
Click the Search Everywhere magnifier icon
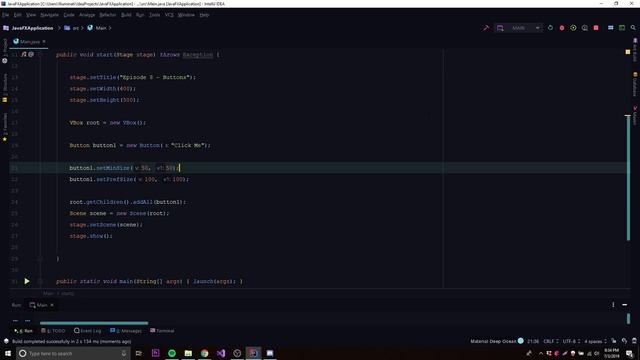[x=633, y=28]
